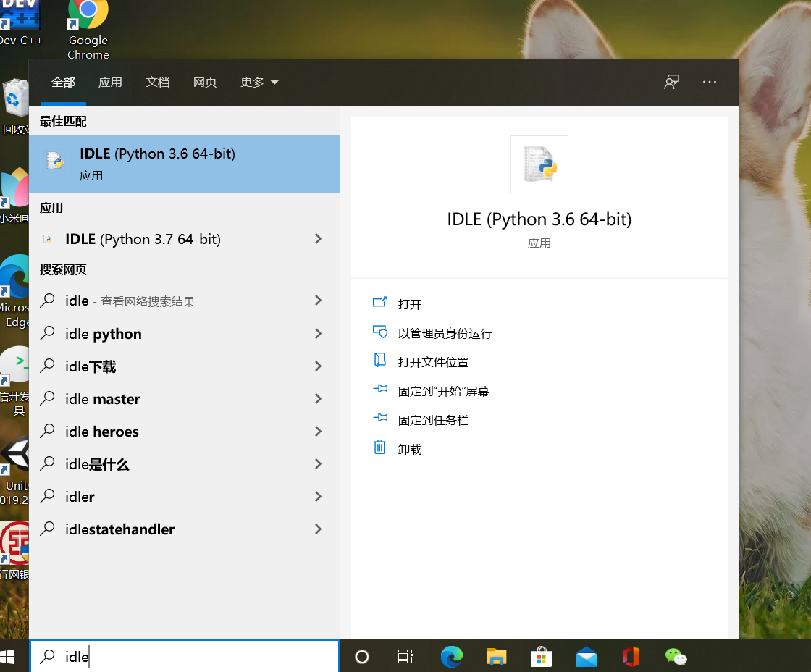
Task: Click the large IDLE Python icon in preview pane
Action: (539, 164)
